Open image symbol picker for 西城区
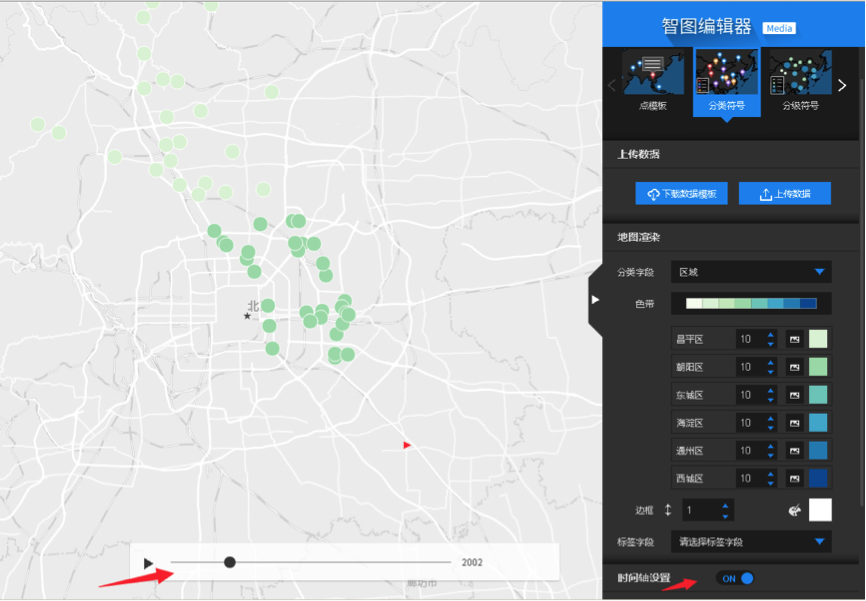Image resolution: width=866 pixels, height=601 pixels. point(794,478)
